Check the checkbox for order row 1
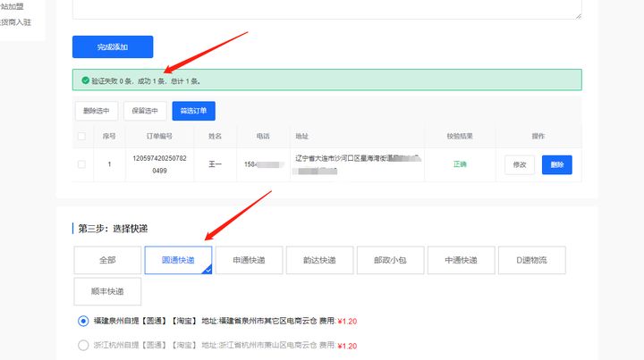Image resolution: width=644 pixels, height=360 pixels. tap(81, 164)
